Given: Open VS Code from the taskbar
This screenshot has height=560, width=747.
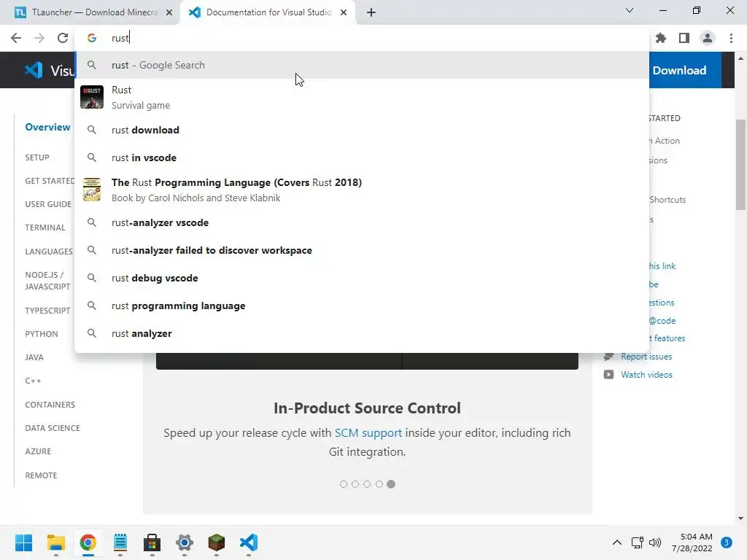Looking at the screenshot, I should [249, 542].
